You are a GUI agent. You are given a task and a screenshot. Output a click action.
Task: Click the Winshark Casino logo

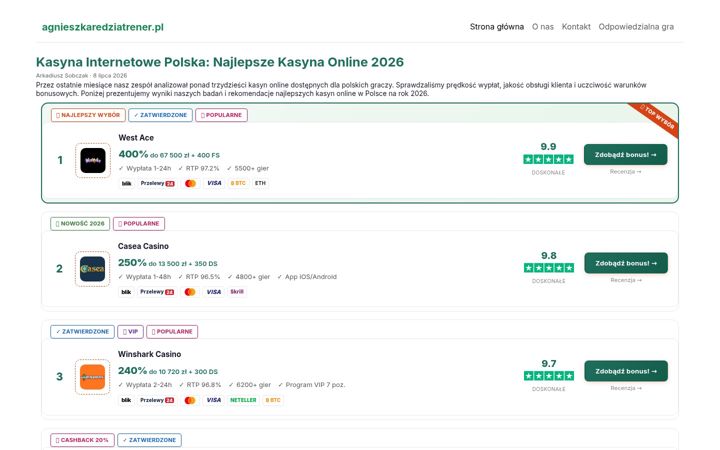tap(92, 377)
